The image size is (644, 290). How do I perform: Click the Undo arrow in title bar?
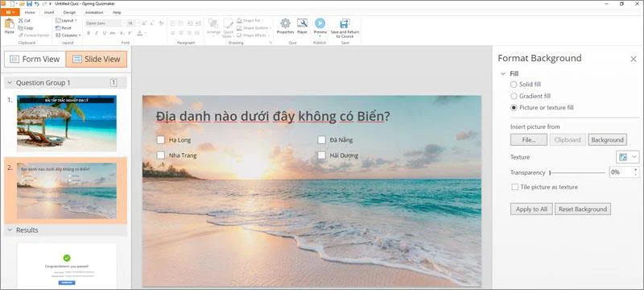(x=36, y=4)
